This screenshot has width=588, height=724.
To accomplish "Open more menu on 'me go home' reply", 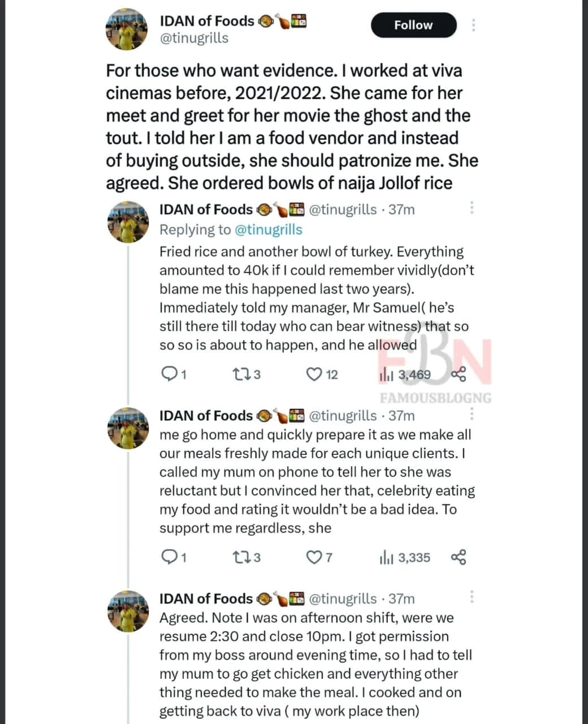I will 472,414.
